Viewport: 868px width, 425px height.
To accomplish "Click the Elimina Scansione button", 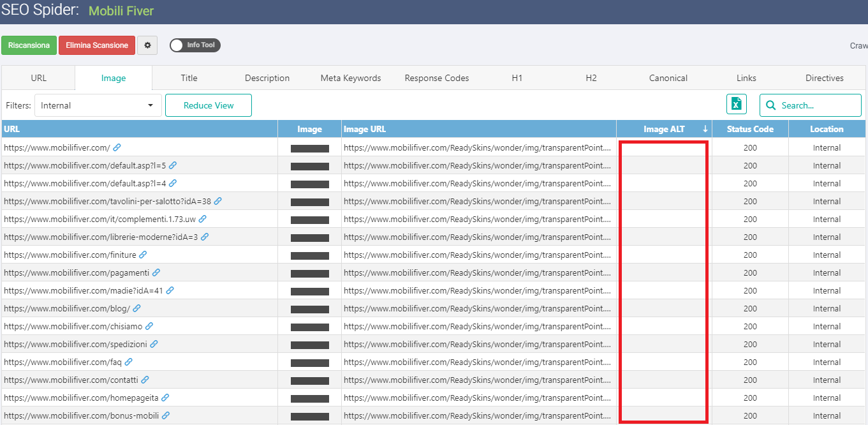I will click(x=97, y=45).
